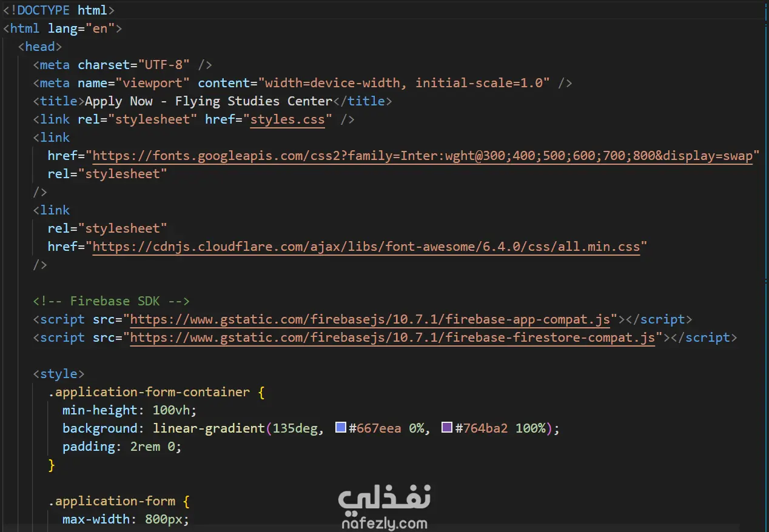Click the .application-form-container selector
The image size is (769, 532).
click(x=149, y=392)
